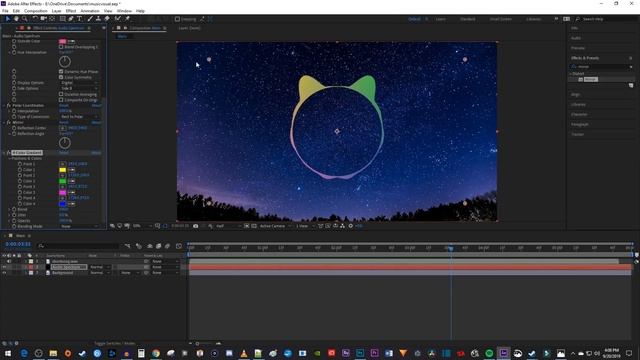
Task: Open the Composition menu
Action: pos(36,11)
